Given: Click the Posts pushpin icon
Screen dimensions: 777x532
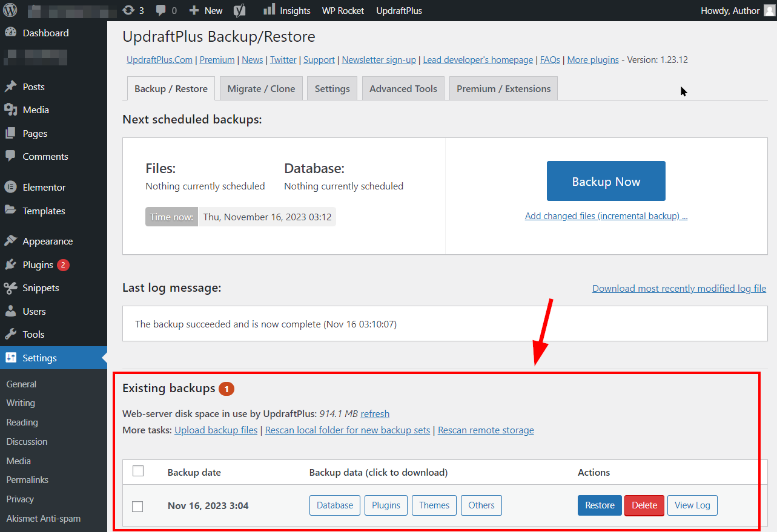Looking at the screenshot, I should pyautogui.click(x=11, y=87).
